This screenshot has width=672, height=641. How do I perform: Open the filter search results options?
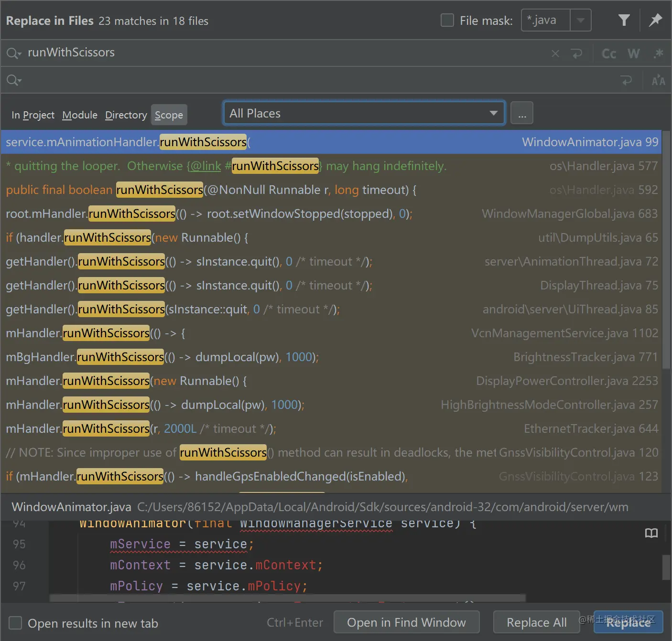[624, 20]
